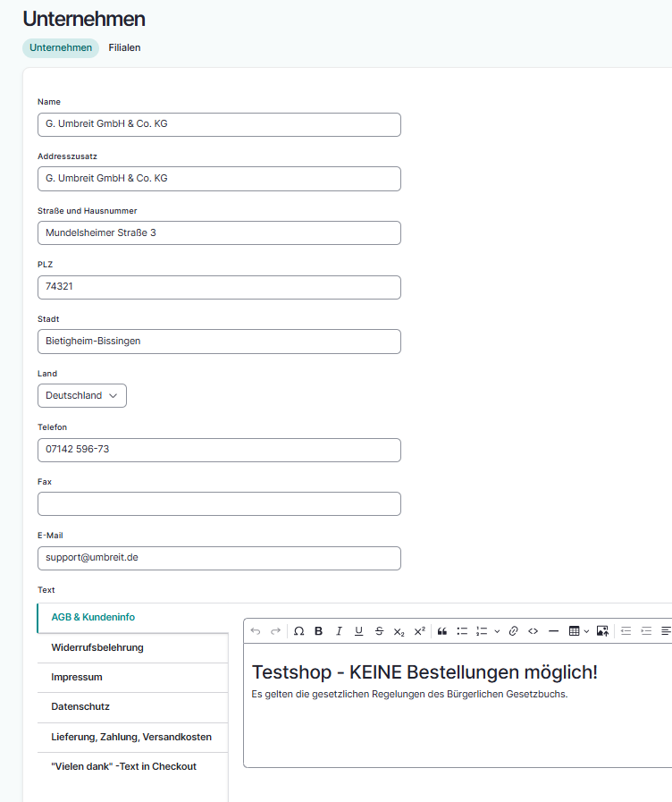Screen dimensions: 672x802
Task: Apply italic formatting in editor toolbar
Action: pyautogui.click(x=339, y=631)
